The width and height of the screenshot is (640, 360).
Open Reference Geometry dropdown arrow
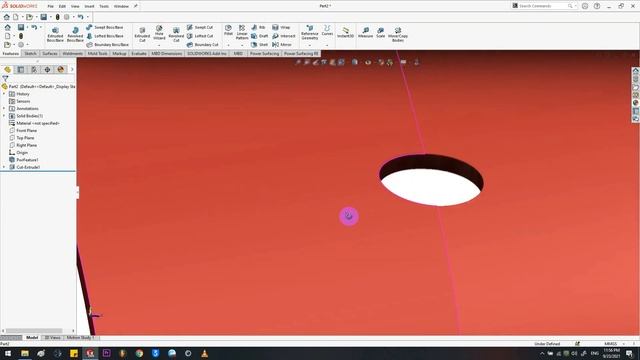pyautogui.click(x=309, y=45)
